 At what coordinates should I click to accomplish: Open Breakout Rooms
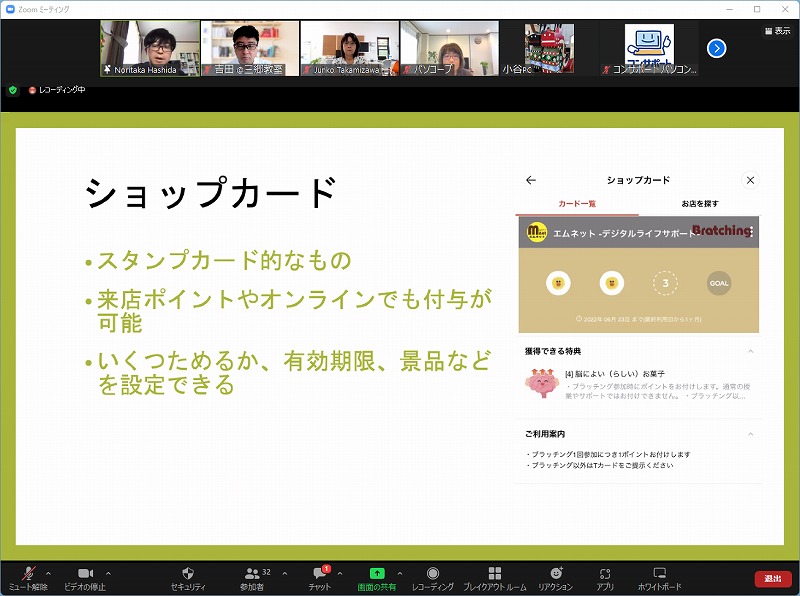(x=494, y=577)
